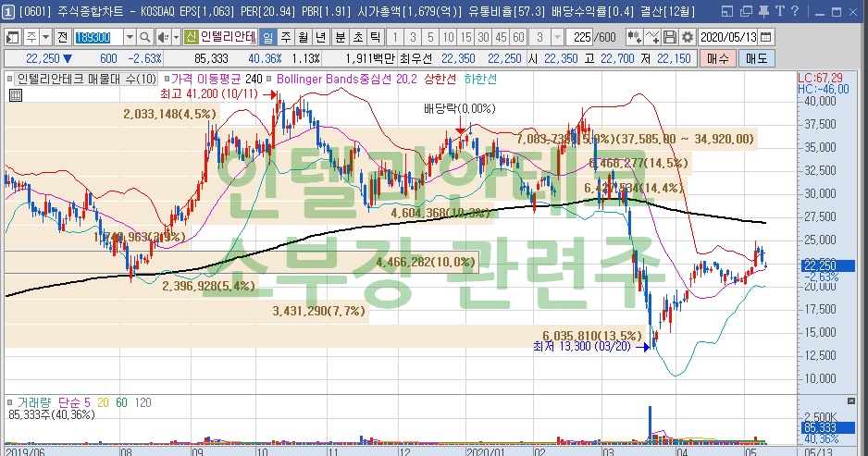Click the 6,035,810(13.5%) volume profile label

(591, 336)
